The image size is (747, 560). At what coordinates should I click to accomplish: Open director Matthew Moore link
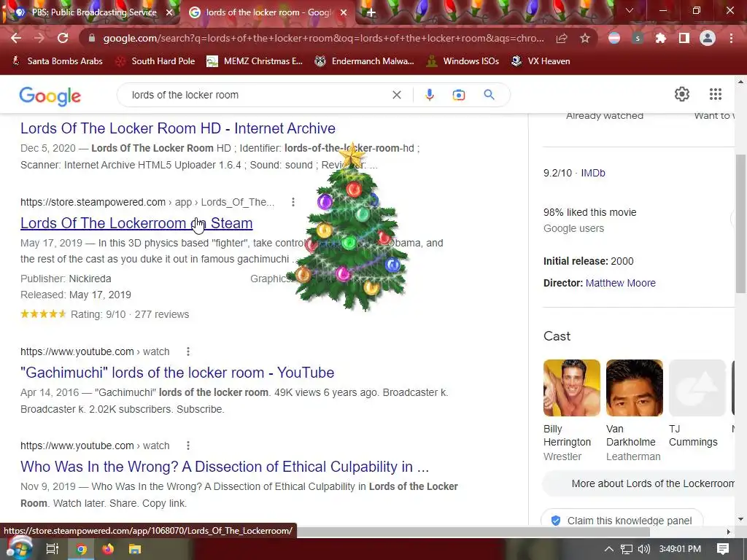pos(620,283)
